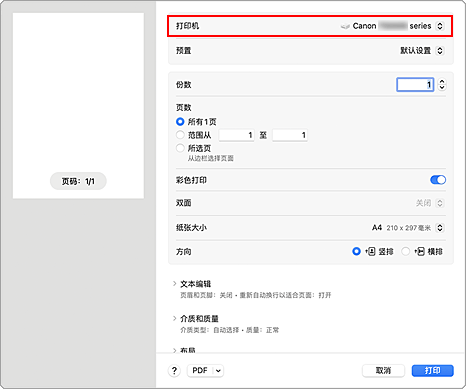466x389 pixels.
Task: Click the page preview thumbnail
Action: tap(78, 106)
